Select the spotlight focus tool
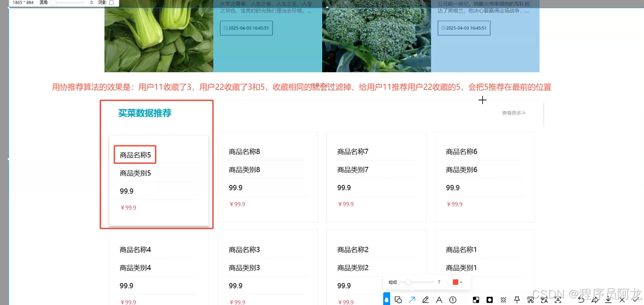This screenshot has height=305, width=644. tap(489, 299)
